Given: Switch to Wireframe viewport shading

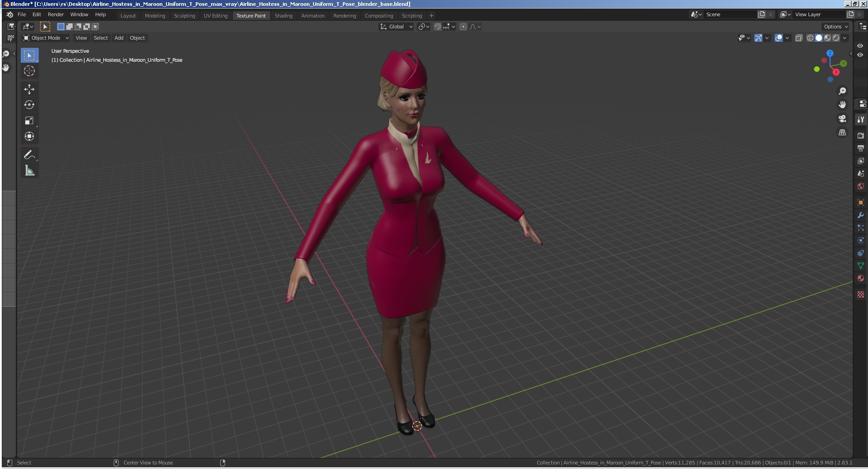Looking at the screenshot, I should [810, 38].
